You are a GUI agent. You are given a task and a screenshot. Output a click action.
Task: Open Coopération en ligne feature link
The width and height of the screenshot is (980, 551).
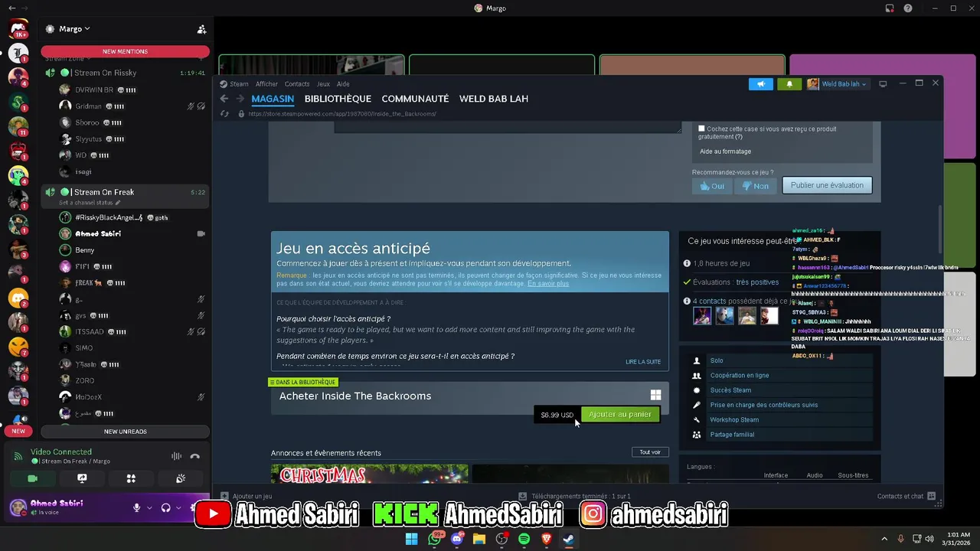point(740,376)
